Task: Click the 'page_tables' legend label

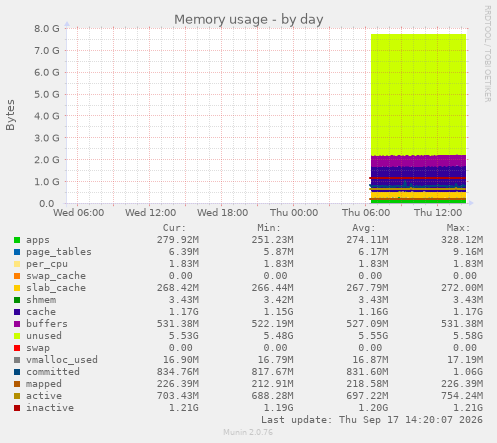Action: tap(59, 252)
